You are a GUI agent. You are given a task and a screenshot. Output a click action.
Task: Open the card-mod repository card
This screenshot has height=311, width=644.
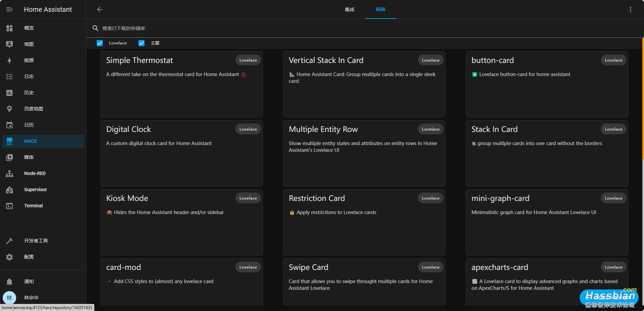[182, 282]
